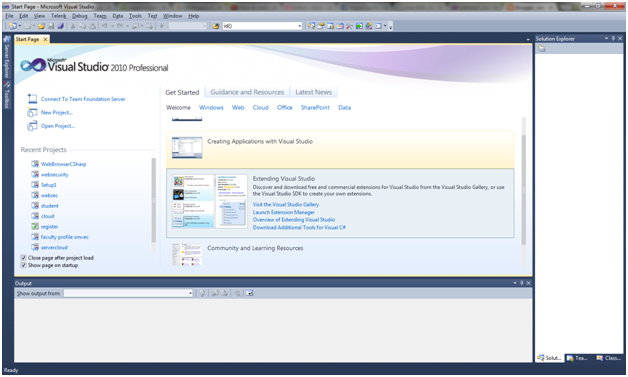Click Download Additional Tools for Visual C# link

(299, 227)
